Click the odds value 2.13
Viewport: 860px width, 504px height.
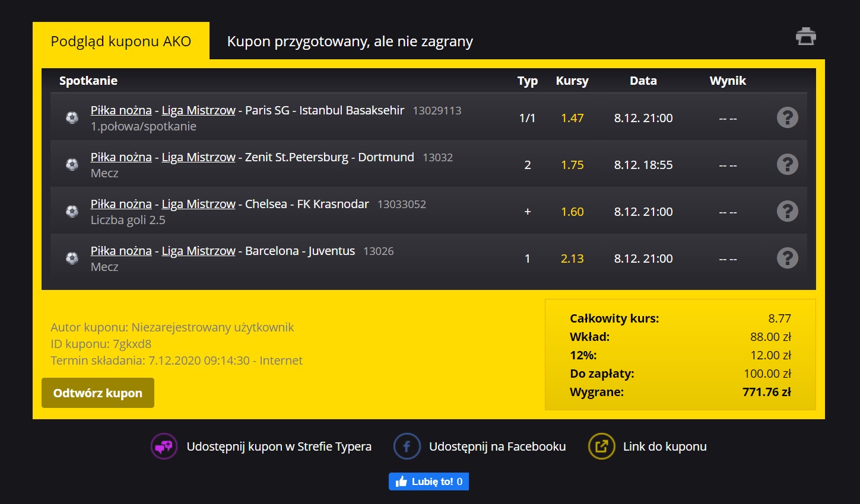[572, 259]
